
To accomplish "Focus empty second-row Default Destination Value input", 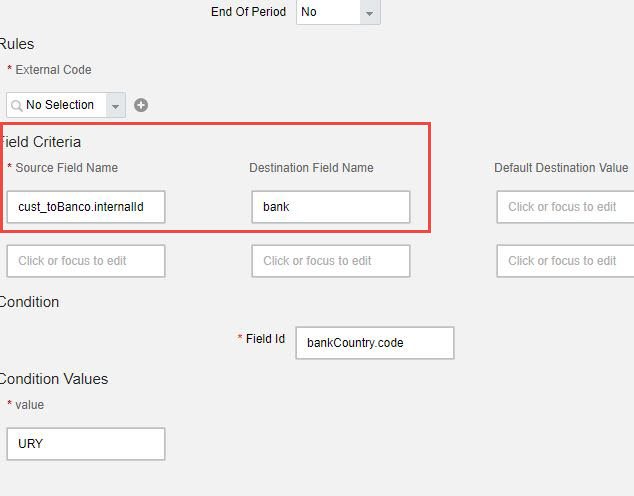I will click(x=565, y=261).
